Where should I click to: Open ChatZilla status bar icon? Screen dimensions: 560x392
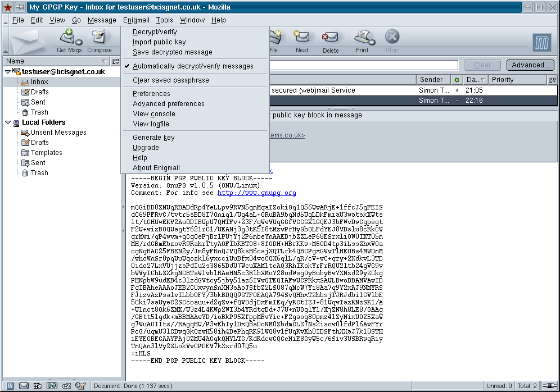(66, 386)
